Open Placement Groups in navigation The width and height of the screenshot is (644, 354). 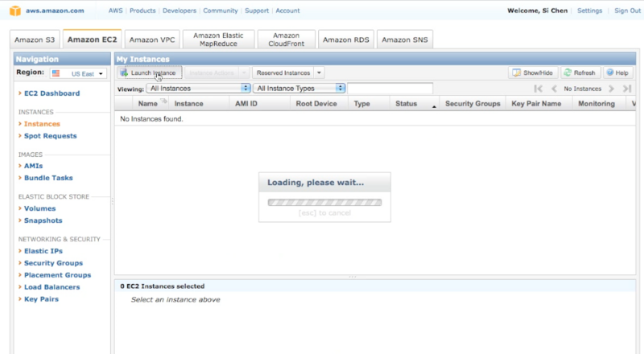(x=57, y=275)
